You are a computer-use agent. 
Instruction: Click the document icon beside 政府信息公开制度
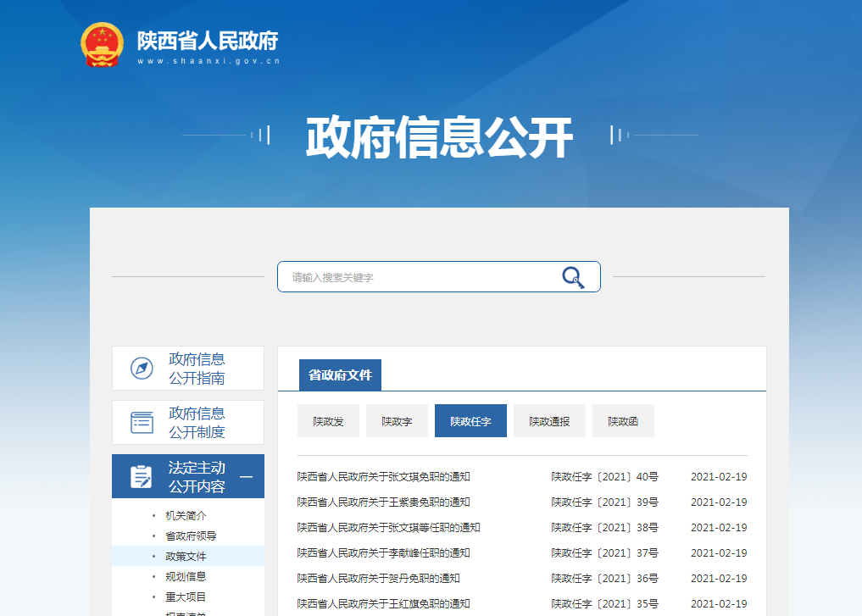140,421
